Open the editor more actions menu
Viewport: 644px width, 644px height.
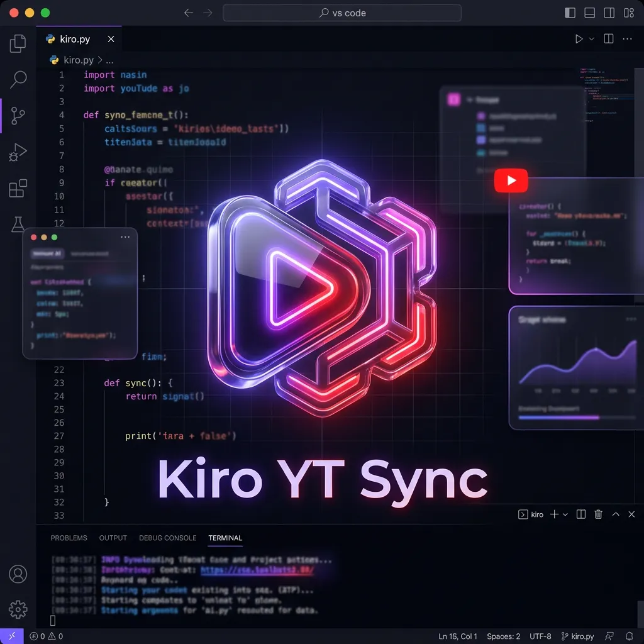coord(627,39)
